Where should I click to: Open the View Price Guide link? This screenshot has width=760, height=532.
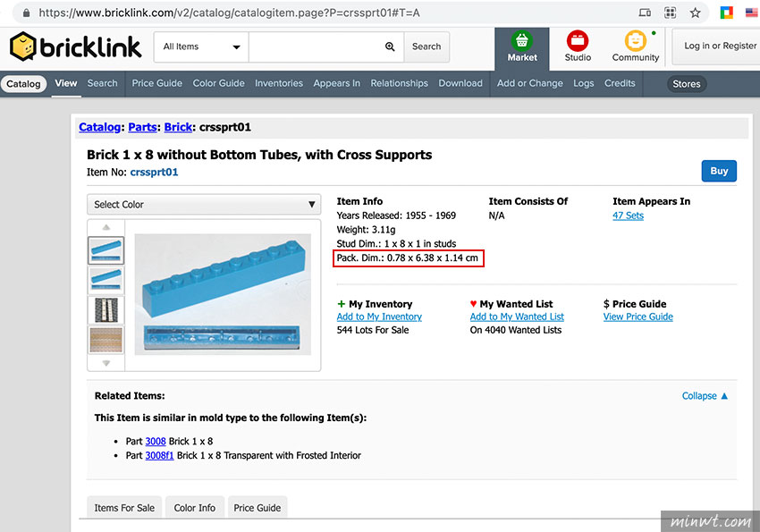point(638,317)
